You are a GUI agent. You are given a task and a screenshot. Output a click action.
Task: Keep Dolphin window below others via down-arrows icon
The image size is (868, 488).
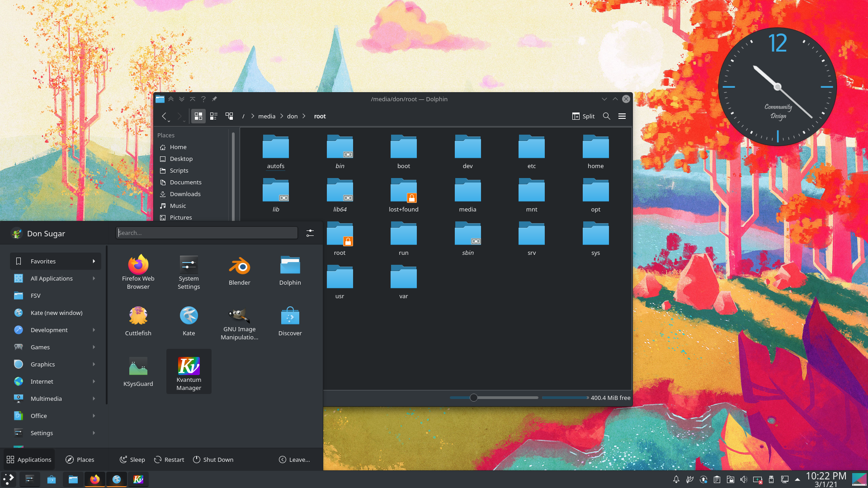(x=182, y=99)
